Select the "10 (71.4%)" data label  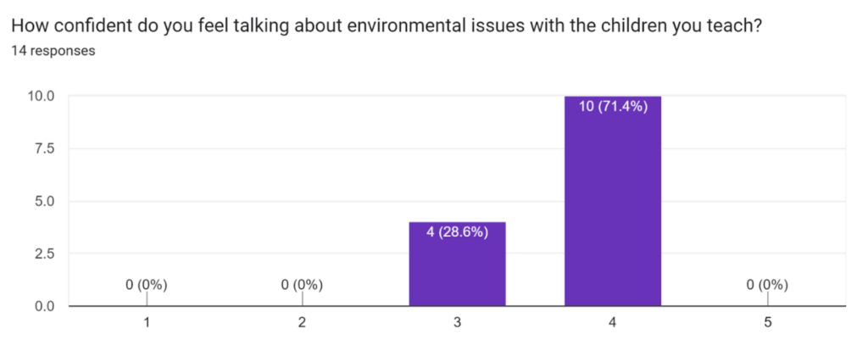click(x=613, y=107)
